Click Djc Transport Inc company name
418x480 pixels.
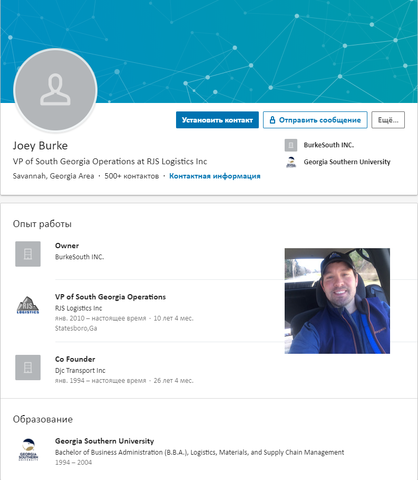tap(80, 370)
